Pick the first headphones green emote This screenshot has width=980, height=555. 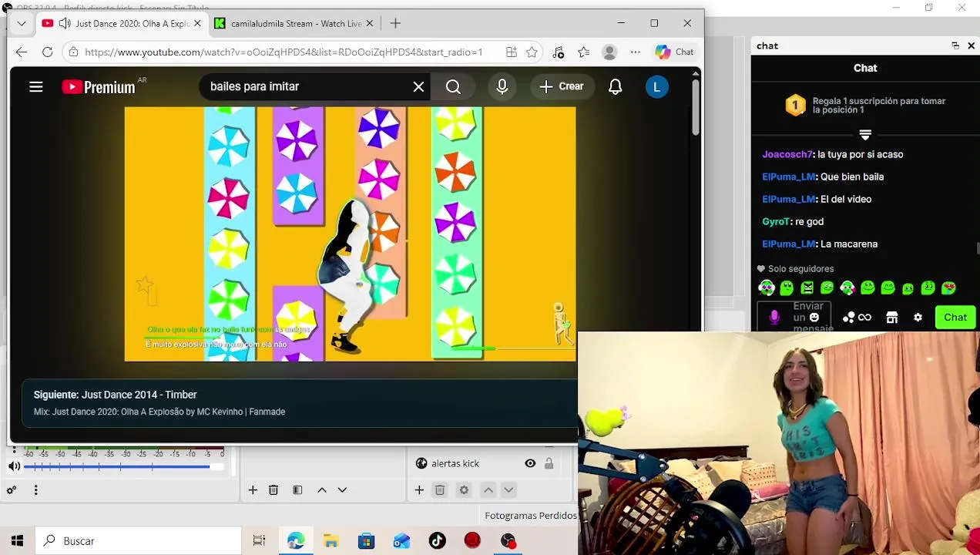tap(767, 288)
